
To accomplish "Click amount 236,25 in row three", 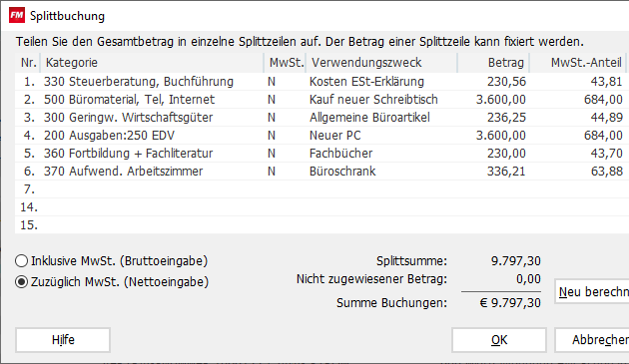I will pos(506,118).
